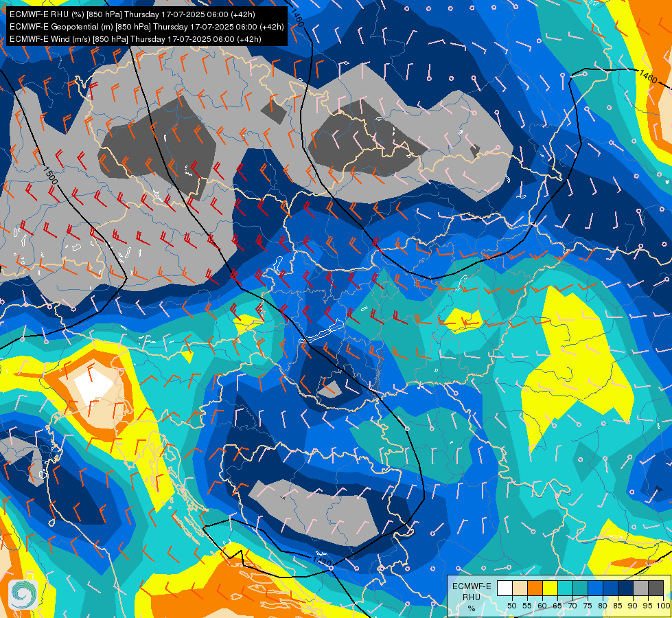Click the legend value 60
The height and width of the screenshot is (618, 672).
click(x=542, y=606)
